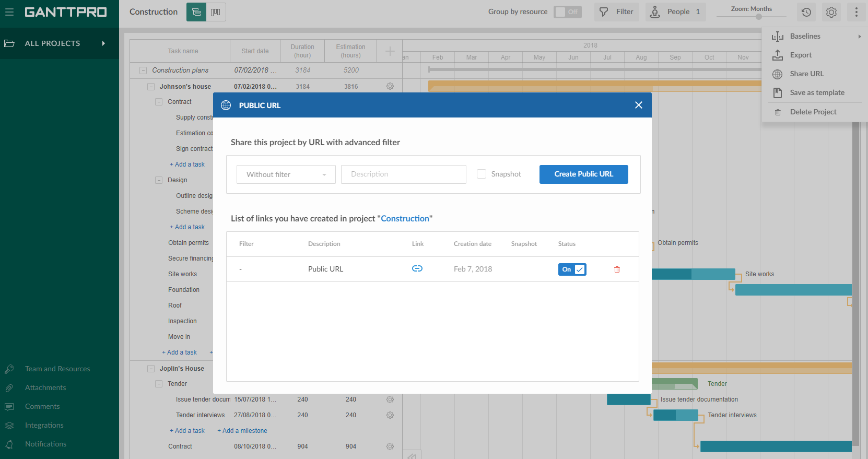Select the Obtain permits task row
Screen dimensions: 868x459
tap(189, 243)
